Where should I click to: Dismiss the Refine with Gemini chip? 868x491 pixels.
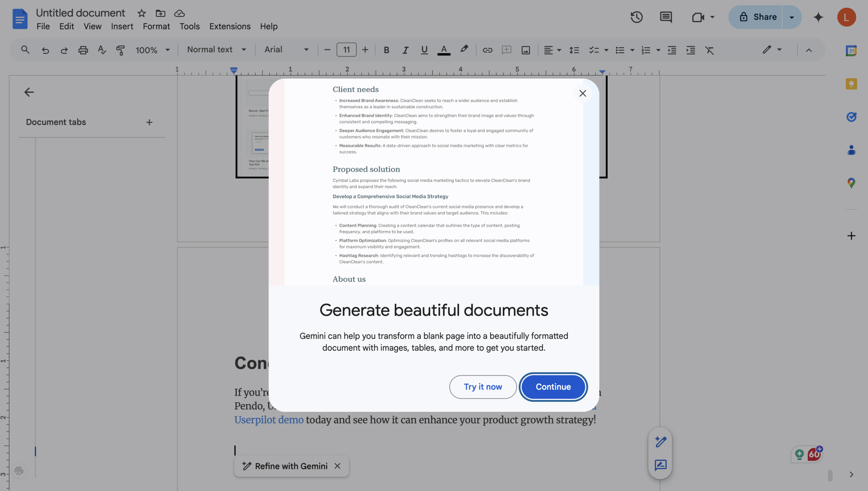tap(337, 466)
